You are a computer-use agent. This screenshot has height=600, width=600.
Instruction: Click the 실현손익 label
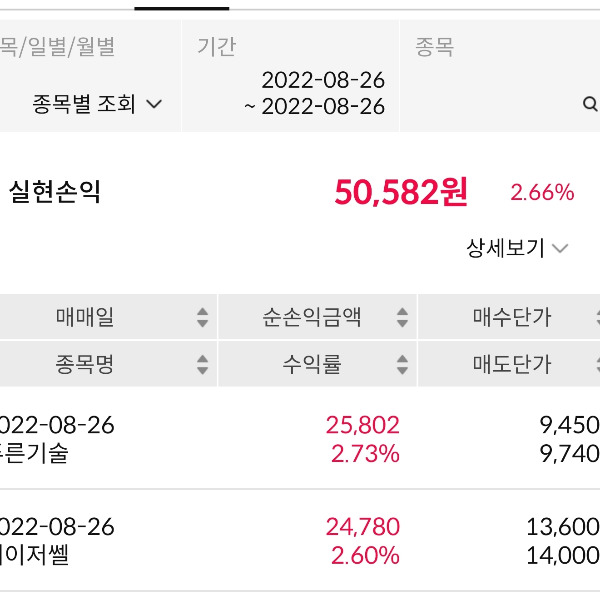pos(55,192)
